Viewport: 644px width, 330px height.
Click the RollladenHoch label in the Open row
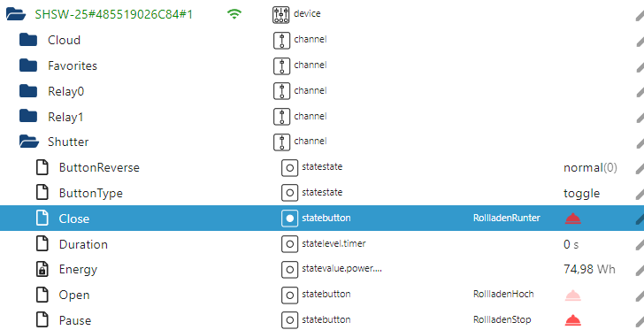click(503, 295)
